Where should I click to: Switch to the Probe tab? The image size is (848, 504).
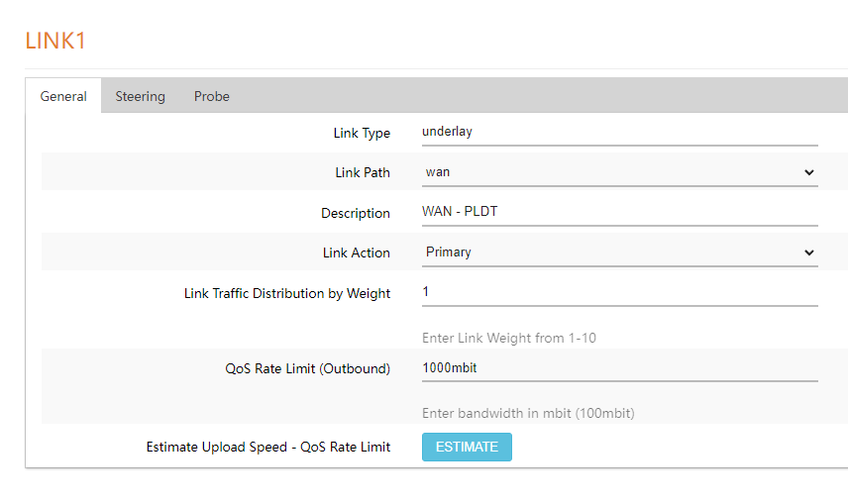tap(211, 96)
